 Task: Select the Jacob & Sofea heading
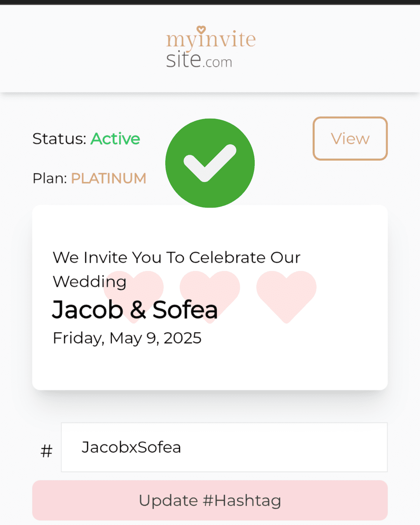pos(135,310)
